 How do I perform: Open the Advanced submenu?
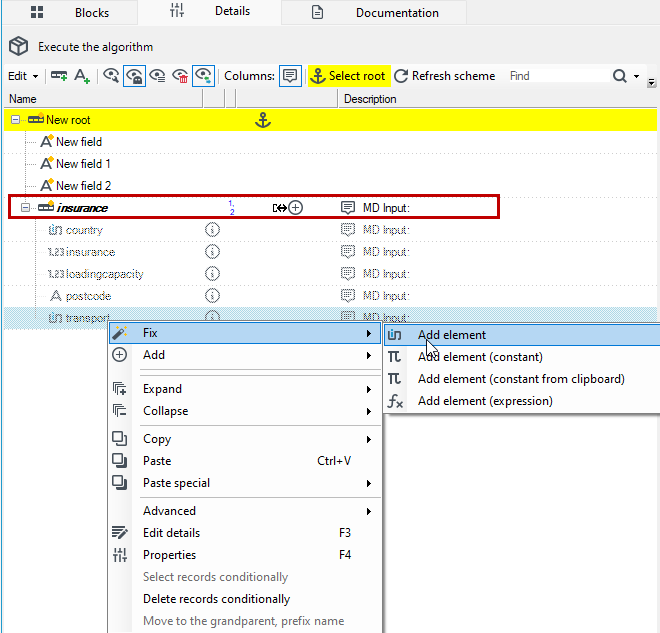point(245,511)
